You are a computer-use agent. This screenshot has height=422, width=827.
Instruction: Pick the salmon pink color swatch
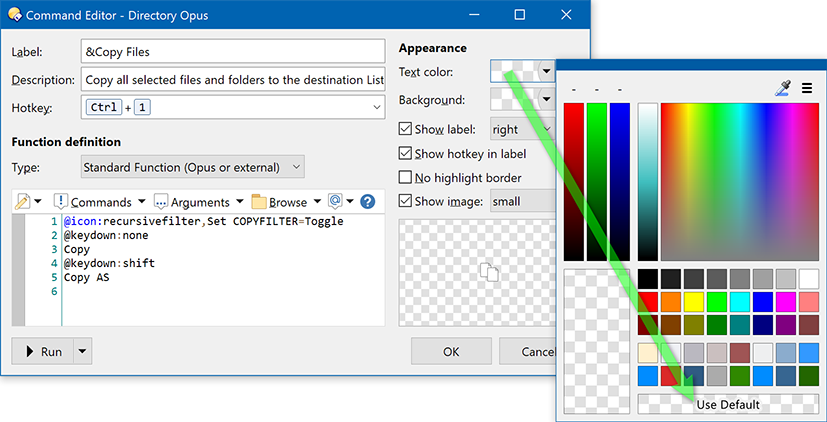[x=809, y=302]
